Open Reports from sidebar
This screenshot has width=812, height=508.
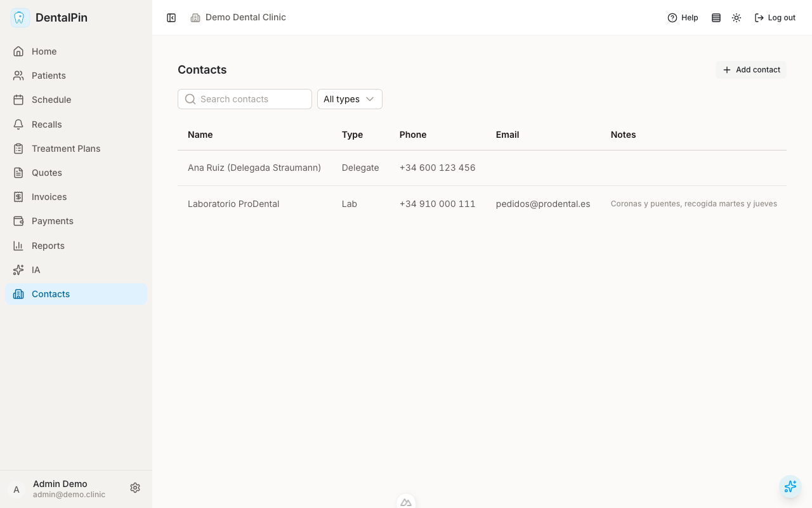(76, 246)
